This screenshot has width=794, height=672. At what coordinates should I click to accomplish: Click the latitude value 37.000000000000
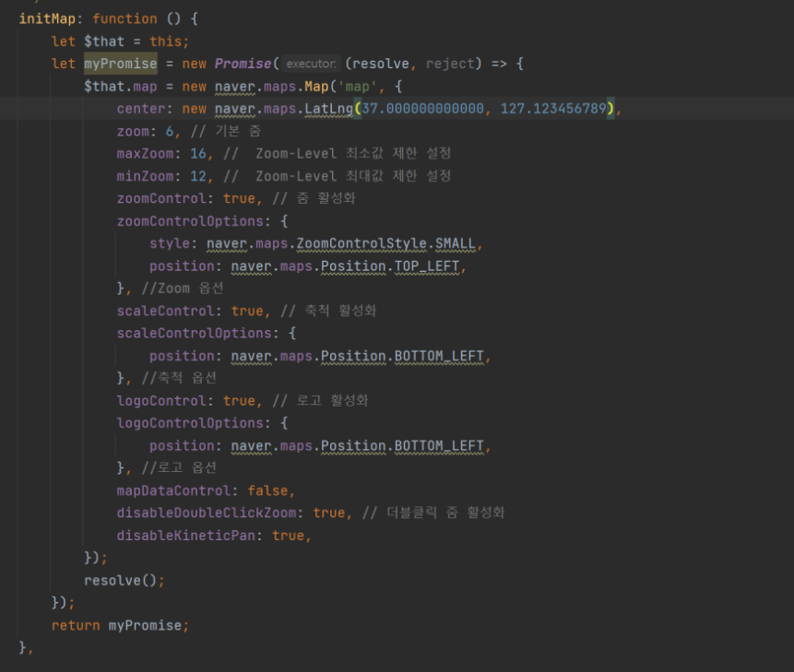tap(423, 109)
